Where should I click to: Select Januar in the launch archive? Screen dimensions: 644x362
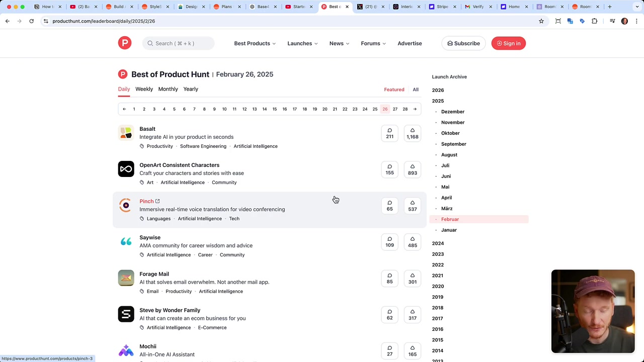click(449, 230)
